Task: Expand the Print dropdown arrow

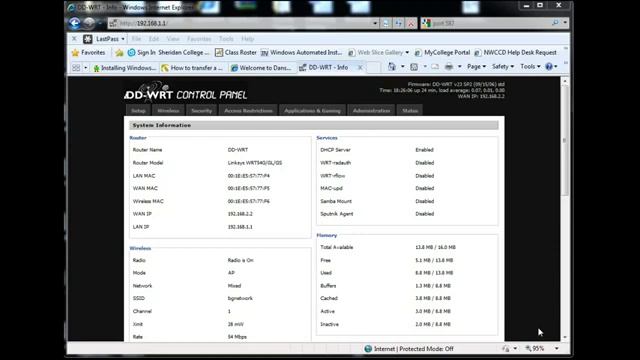Action: click(x=460, y=67)
